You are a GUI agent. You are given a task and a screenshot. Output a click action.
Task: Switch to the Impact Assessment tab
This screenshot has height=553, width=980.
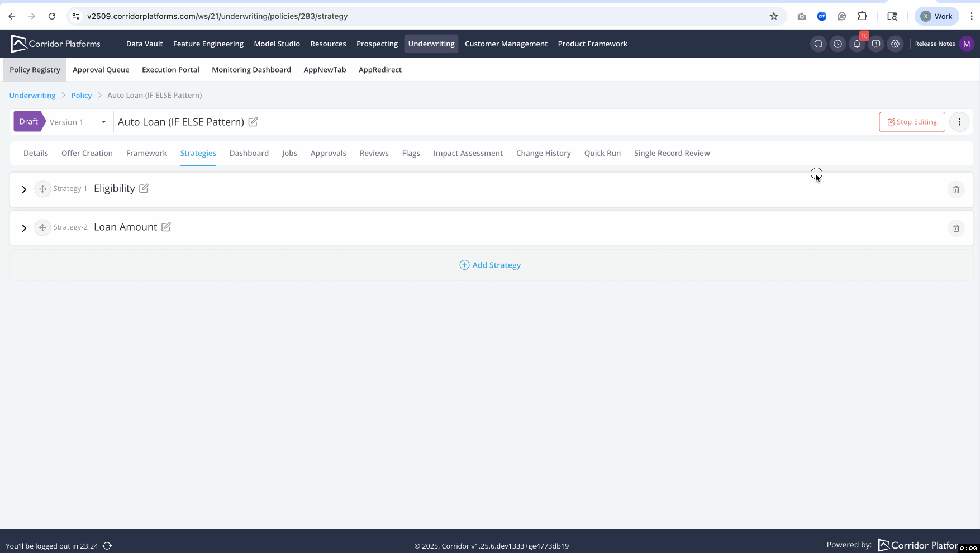(468, 154)
